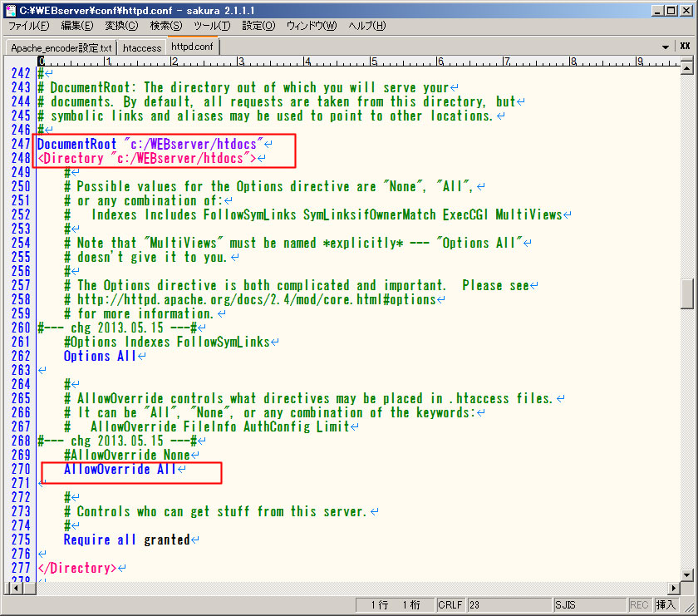The width and height of the screenshot is (698, 616).
Task: Click '# or any combination of:' line
Action: pos(142,200)
